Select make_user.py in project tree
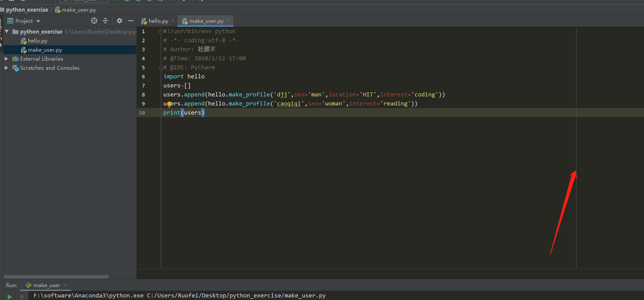This screenshot has height=300, width=644. (45, 50)
